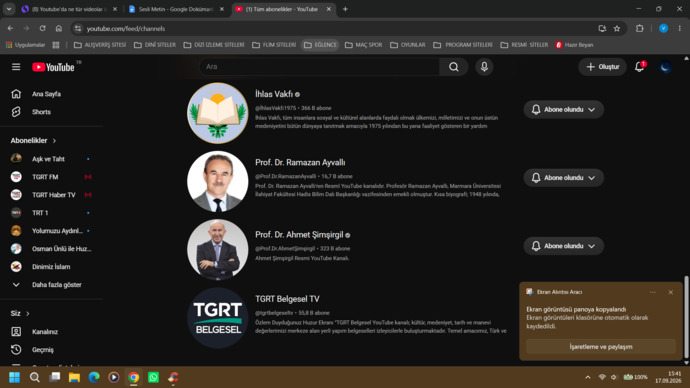Screen dimensions: 690x388
Task: Bookmark this page with star icon
Action: [617, 28]
